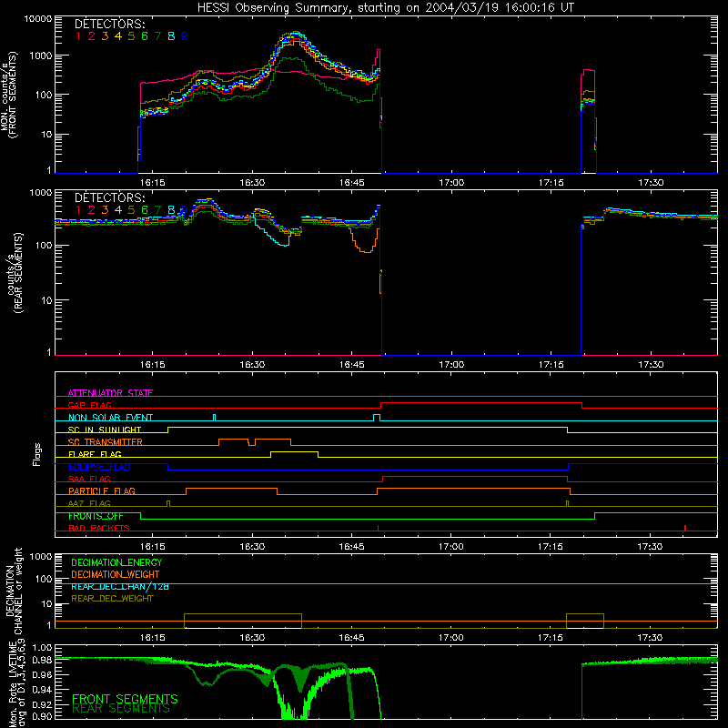Click the BAD_PACKETS flag label
Image resolution: width=728 pixels, height=728 pixels.
[x=99, y=528]
